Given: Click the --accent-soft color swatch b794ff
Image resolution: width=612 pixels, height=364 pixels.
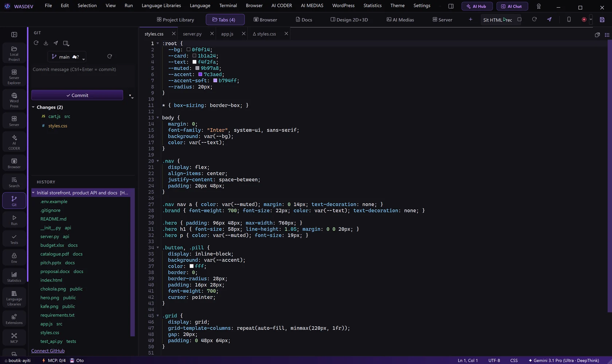Looking at the screenshot, I should coord(215,80).
